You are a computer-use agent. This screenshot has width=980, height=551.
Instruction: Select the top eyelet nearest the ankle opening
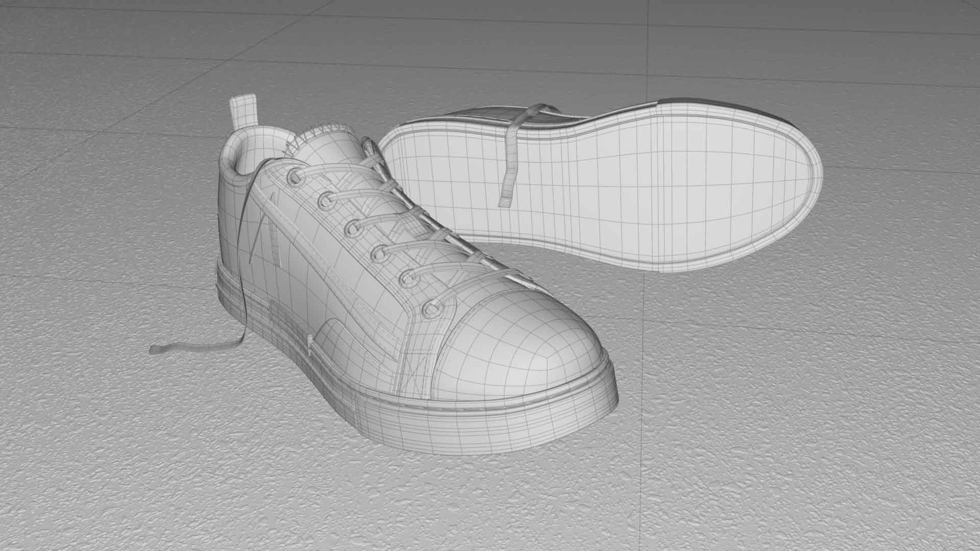tap(296, 177)
